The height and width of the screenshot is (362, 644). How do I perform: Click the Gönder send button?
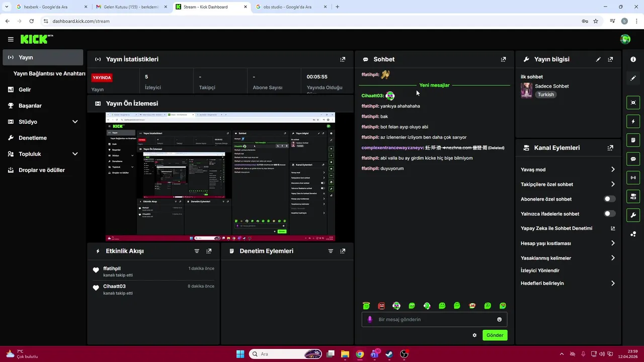tap(495, 335)
